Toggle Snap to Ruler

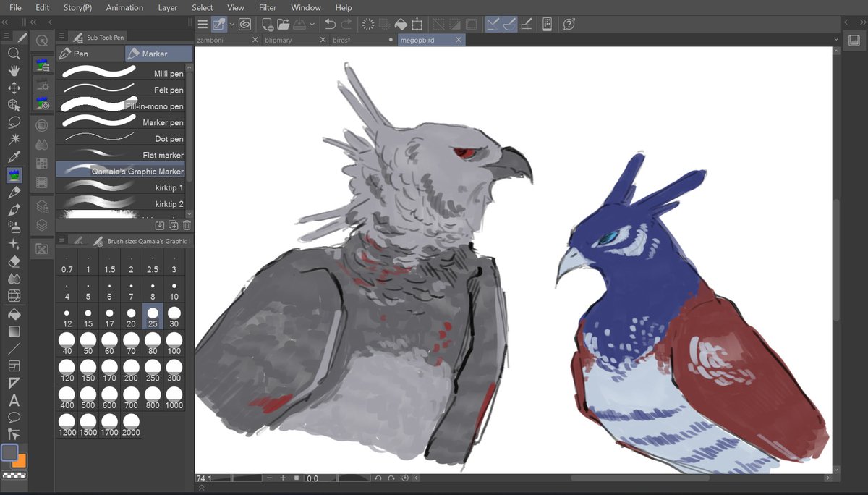[493, 24]
